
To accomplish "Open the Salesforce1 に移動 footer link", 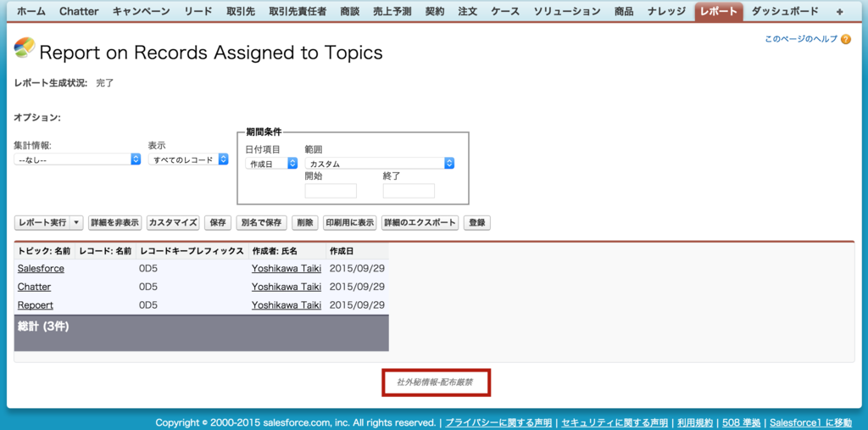I will [810, 422].
